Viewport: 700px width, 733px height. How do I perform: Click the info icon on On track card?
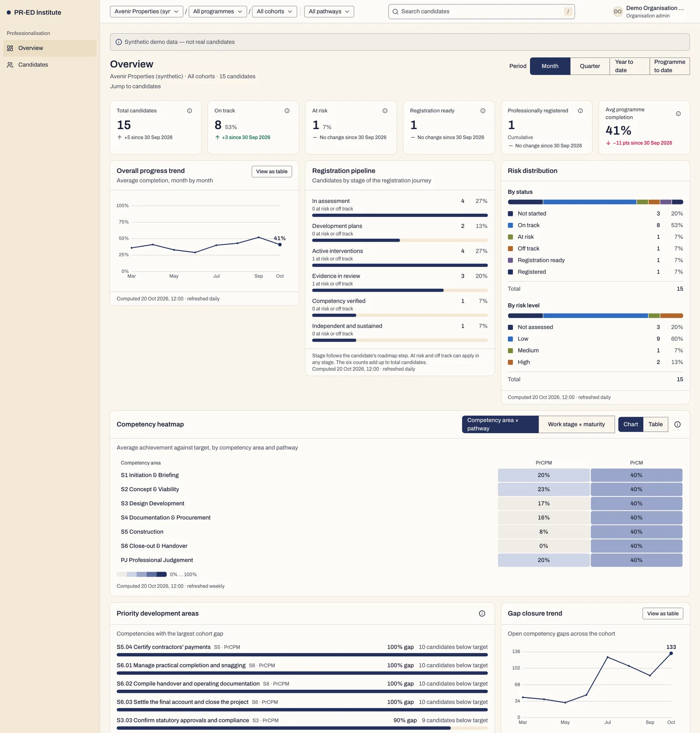pyautogui.click(x=287, y=111)
